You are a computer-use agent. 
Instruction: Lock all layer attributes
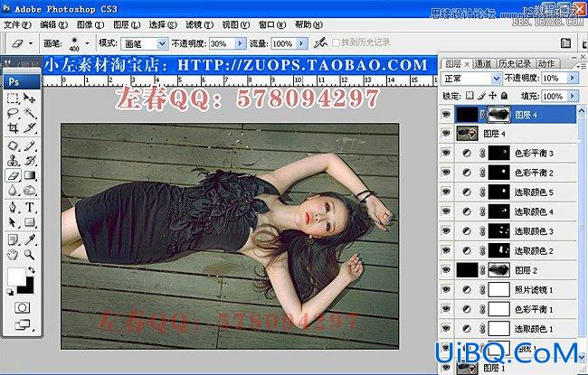pyautogui.click(x=504, y=96)
